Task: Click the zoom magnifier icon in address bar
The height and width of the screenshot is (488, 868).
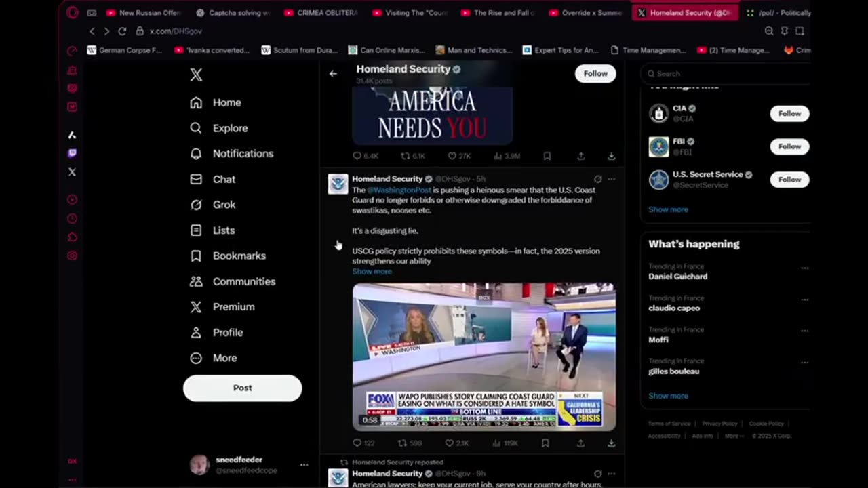Action: coord(769,31)
